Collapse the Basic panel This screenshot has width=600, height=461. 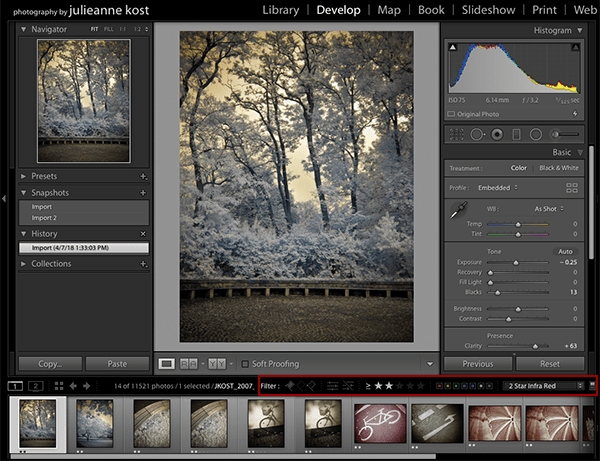click(580, 152)
